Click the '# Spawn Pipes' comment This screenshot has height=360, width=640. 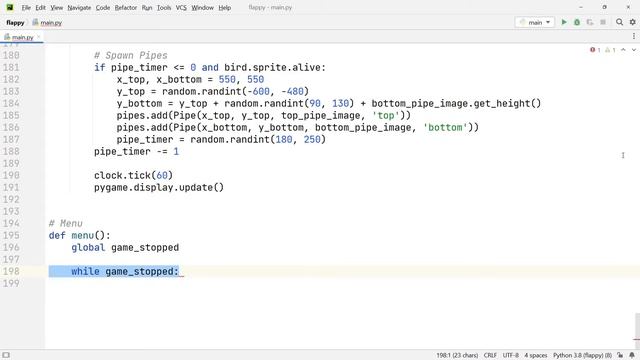131,56
